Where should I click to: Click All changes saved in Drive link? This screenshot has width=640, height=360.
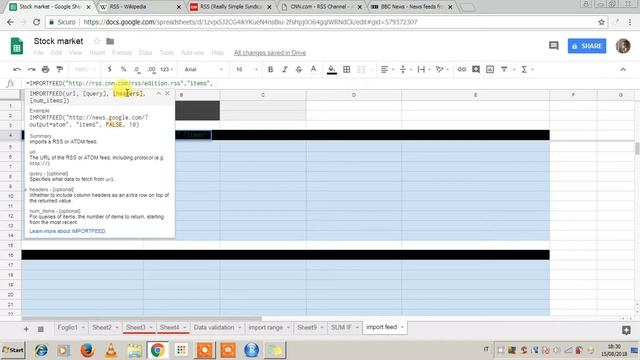click(270, 53)
